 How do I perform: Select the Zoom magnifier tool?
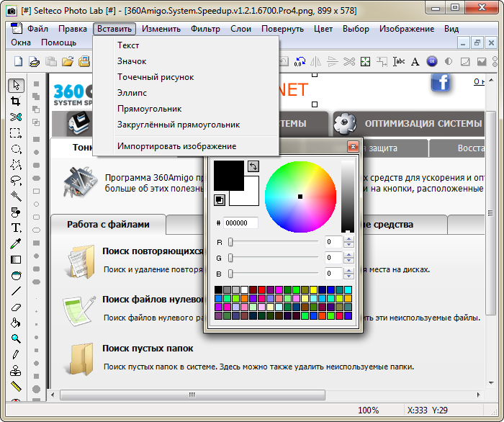16,338
